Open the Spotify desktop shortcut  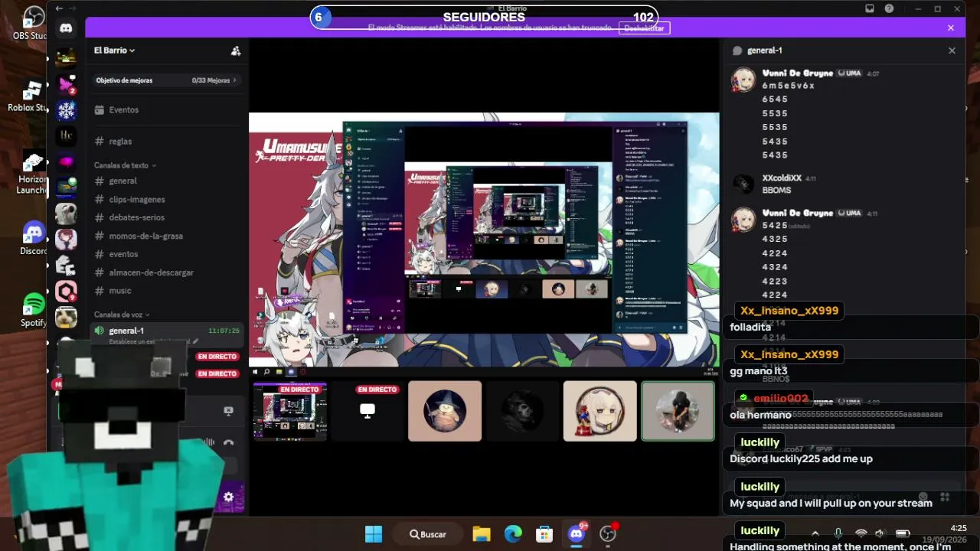point(34,310)
